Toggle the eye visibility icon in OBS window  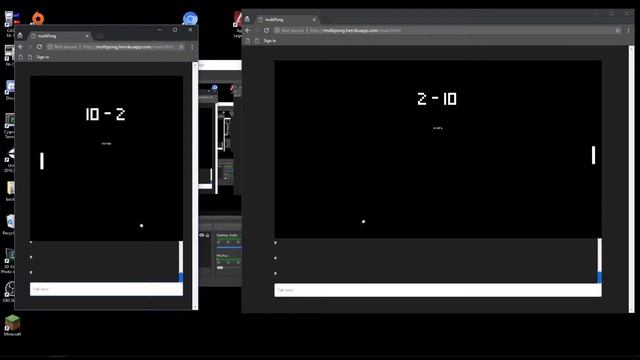tap(202, 235)
